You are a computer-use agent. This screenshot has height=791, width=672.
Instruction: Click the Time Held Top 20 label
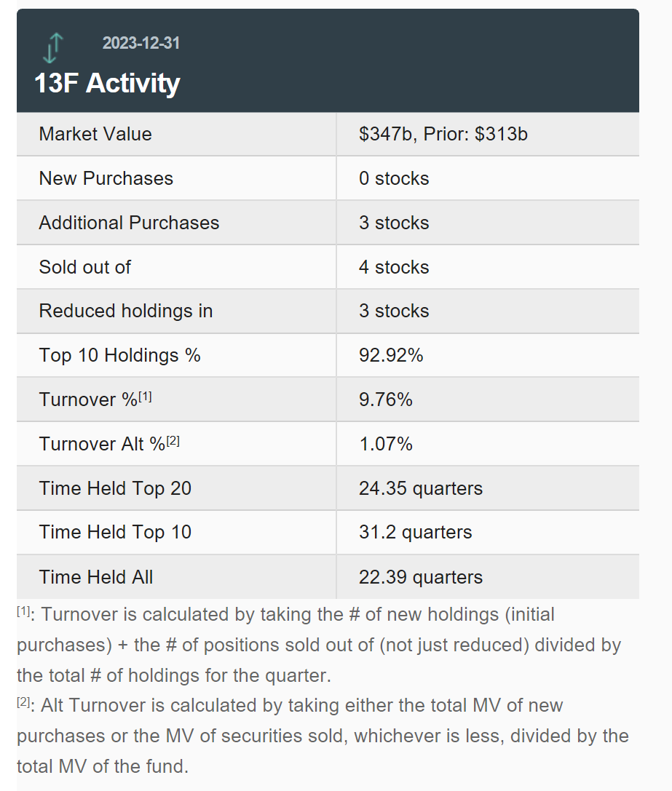(115, 488)
